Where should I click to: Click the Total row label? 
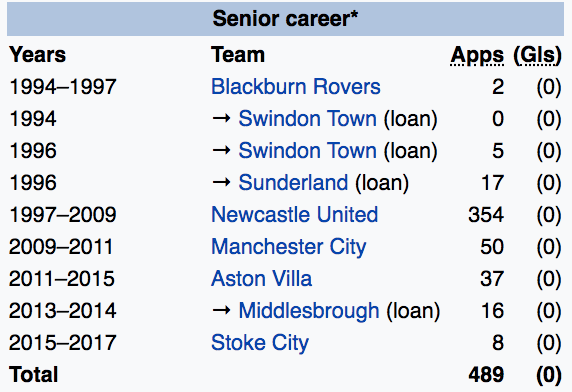tap(34, 374)
